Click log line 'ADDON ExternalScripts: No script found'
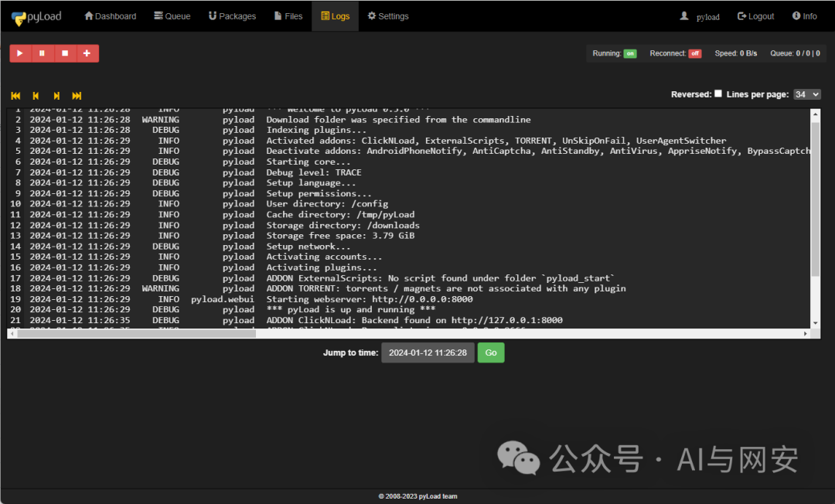This screenshot has width=835, height=504. coord(441,278)
